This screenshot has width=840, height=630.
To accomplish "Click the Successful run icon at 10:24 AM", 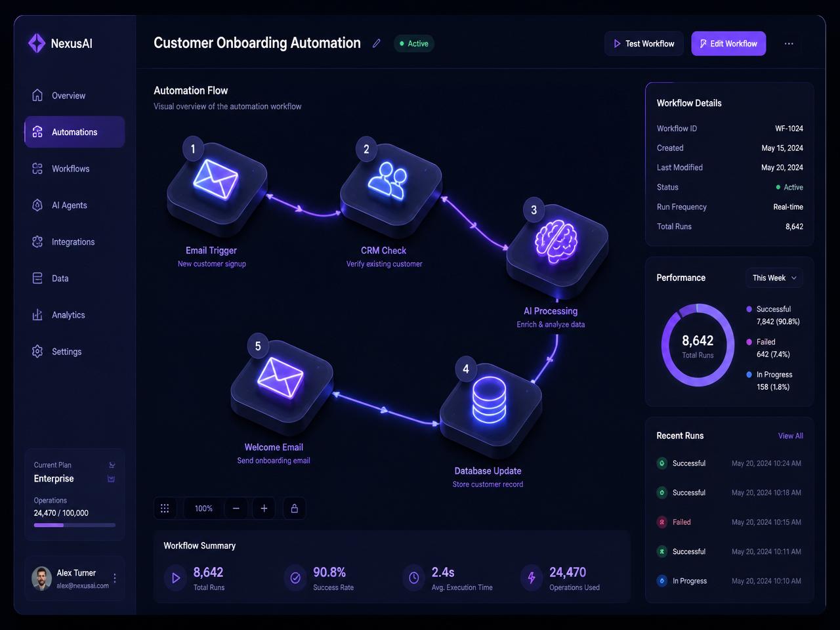I will click(x=662, y=463).
